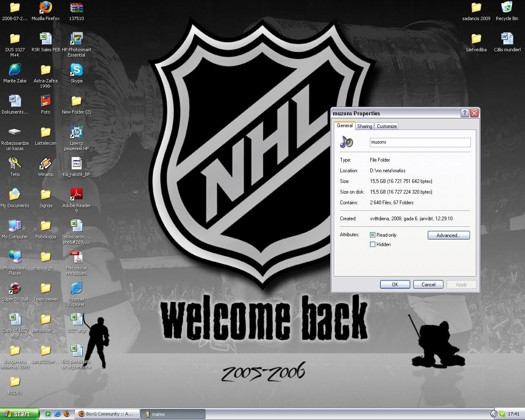
Task: Select the 137510 WinRAR archive icon
Action: (x=76, y=11)
